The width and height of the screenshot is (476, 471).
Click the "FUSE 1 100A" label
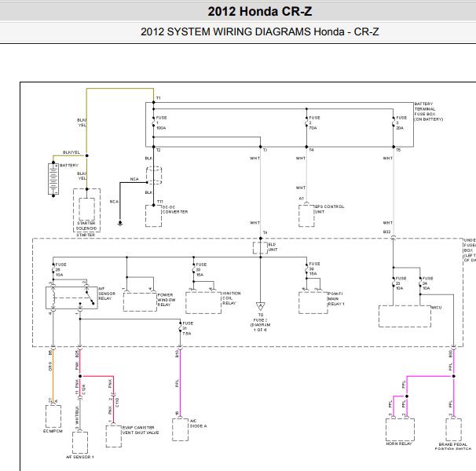point(161,122)
